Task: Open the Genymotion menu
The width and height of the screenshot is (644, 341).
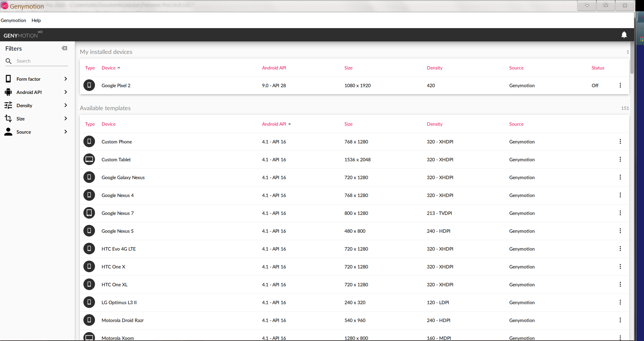Action: pos(13,21)
